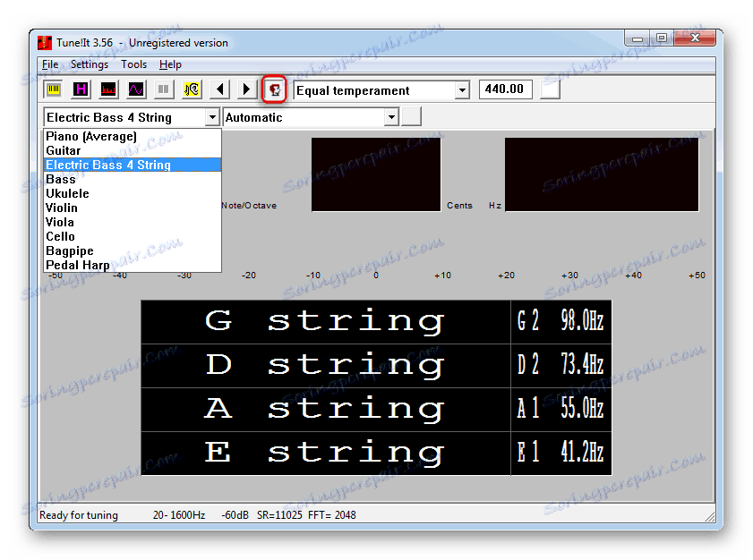Open the red spectrum view icon
The image size is (753, 560).
pyautogui.click(x=108, y=89)
